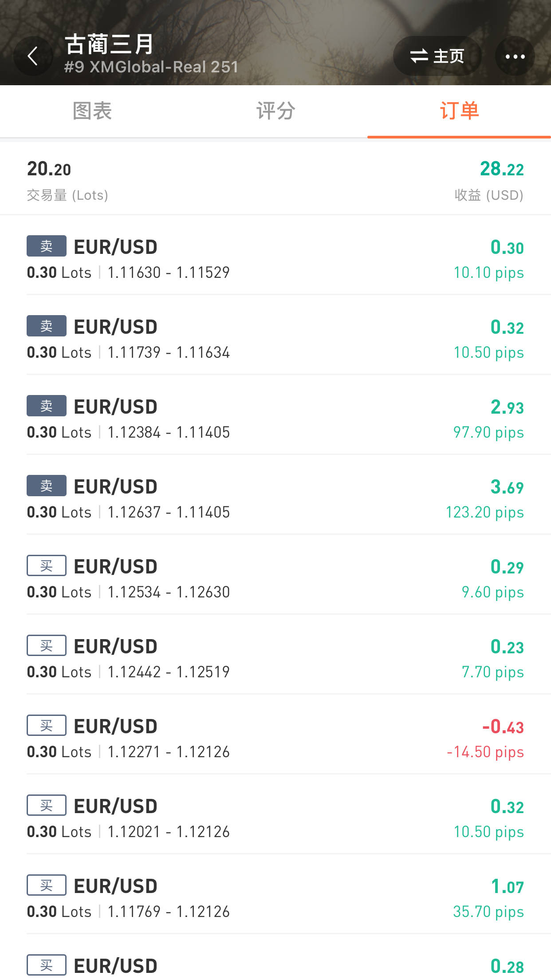Open the losing -0.43 EUR/USD order
551x980 pixels.
point(275,739)
